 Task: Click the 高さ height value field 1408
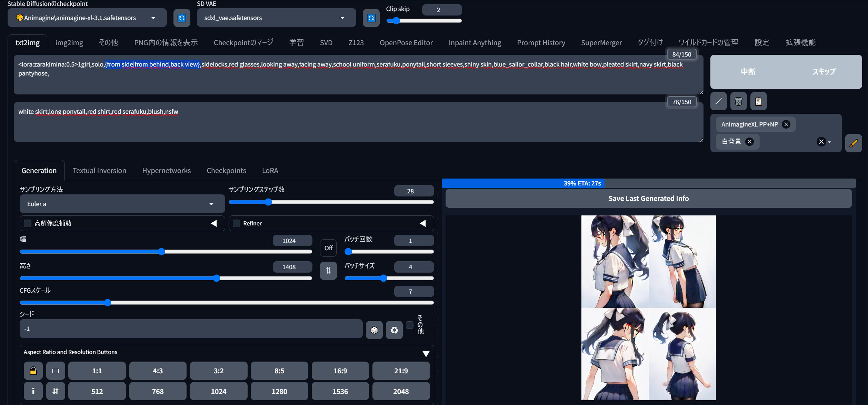[292, 267]
